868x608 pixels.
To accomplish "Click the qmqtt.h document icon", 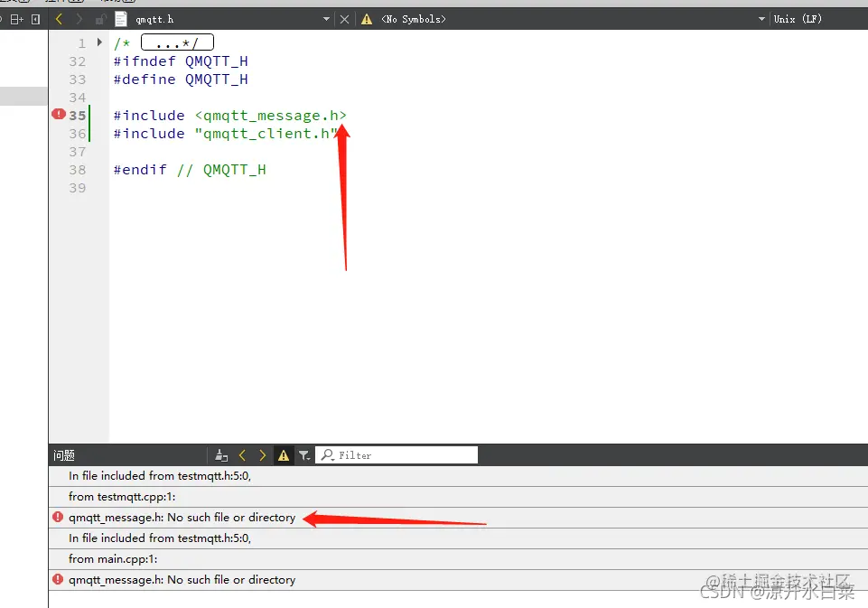I will coord(121,19).
